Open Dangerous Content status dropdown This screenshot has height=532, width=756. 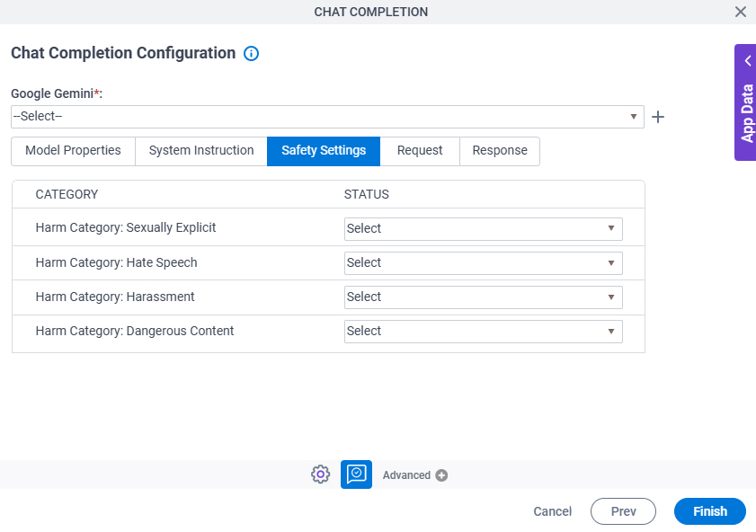483,332
